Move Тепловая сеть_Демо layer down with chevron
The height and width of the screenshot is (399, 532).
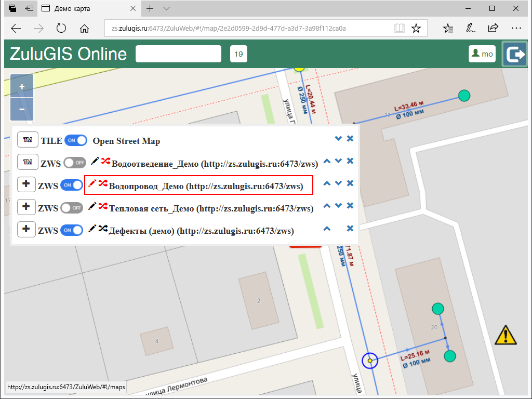338,206
